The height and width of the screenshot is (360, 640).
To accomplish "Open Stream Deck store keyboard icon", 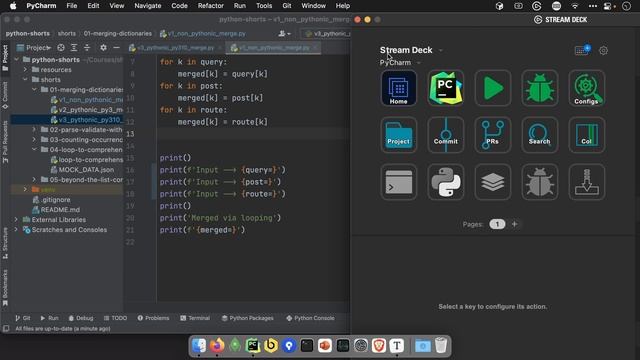I will 582,51.
